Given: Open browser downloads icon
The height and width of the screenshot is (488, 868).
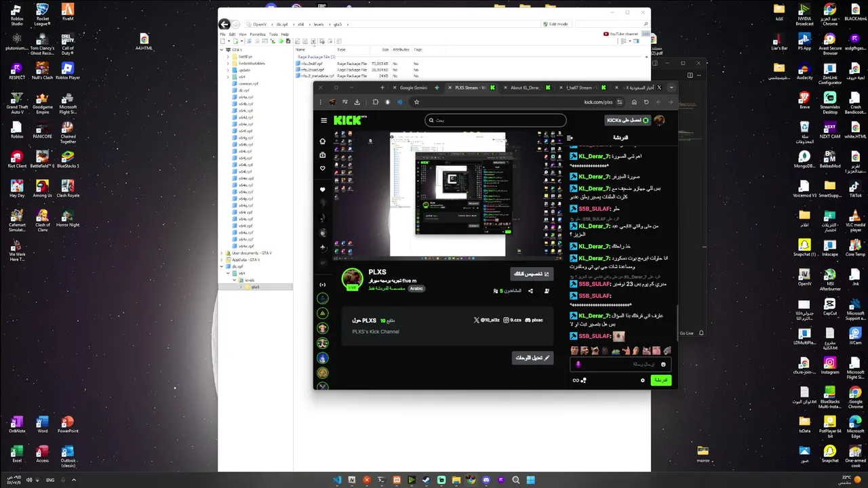Looking at the screenshot, I should click(x=357, y=102).
